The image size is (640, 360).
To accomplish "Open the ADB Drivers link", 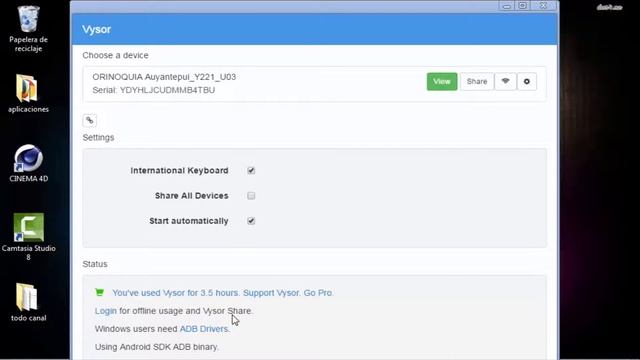I will pos(204,329).
